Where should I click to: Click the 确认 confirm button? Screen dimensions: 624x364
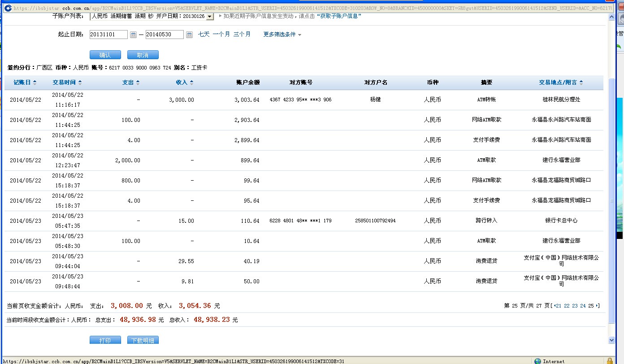[105, 55]
